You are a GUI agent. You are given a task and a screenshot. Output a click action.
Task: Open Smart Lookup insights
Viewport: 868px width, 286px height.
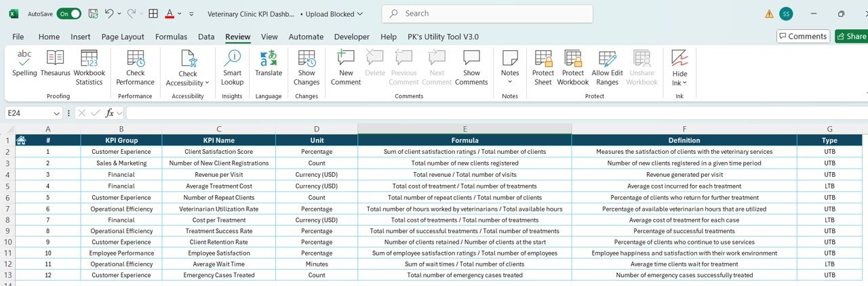coord(232,66)
